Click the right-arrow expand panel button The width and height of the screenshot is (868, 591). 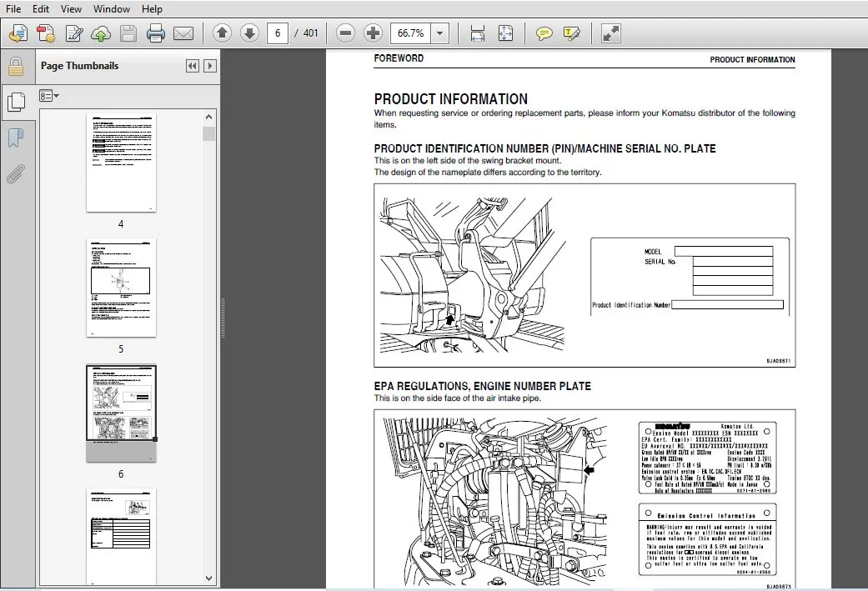click(x=210, y=66)
